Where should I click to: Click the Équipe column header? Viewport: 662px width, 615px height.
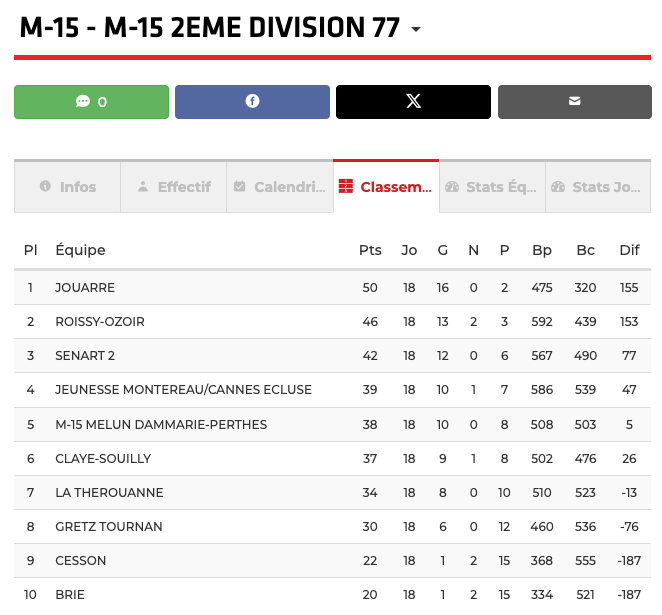80,250
